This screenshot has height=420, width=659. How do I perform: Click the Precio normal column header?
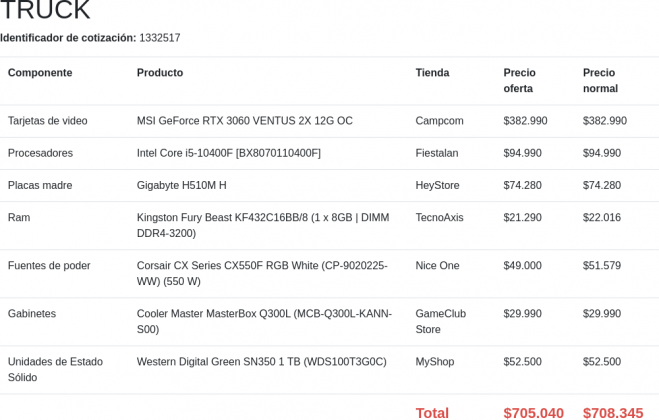[600, 80]
